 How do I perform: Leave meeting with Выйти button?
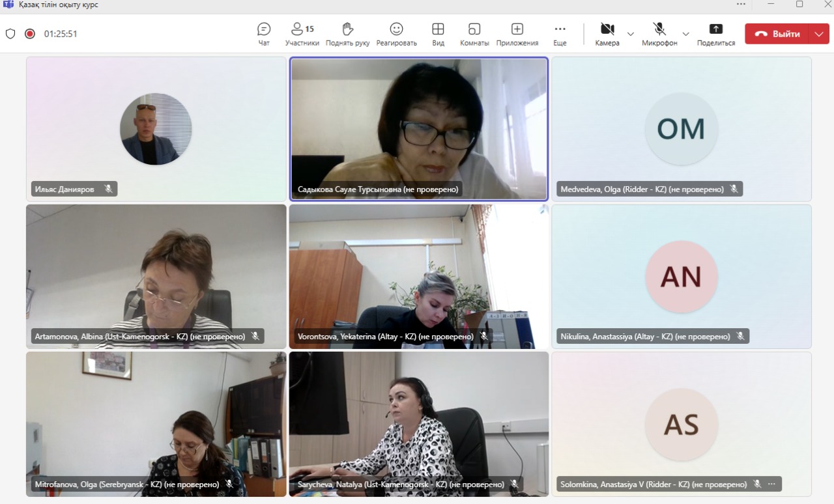(x=777, y=34)
